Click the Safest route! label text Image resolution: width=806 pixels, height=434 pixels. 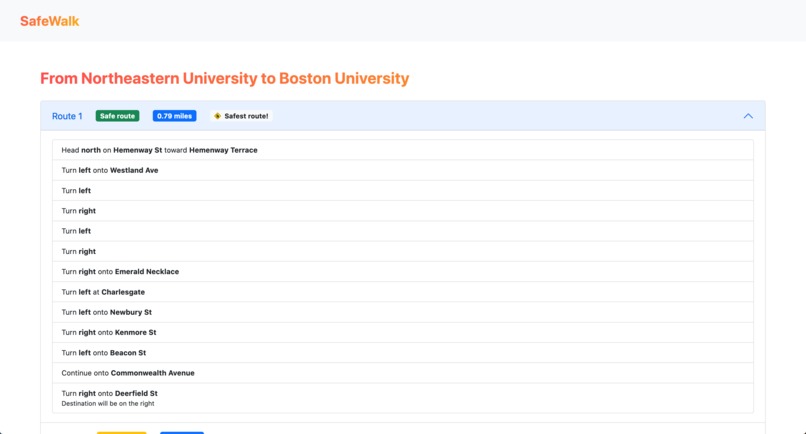[246, 116]
